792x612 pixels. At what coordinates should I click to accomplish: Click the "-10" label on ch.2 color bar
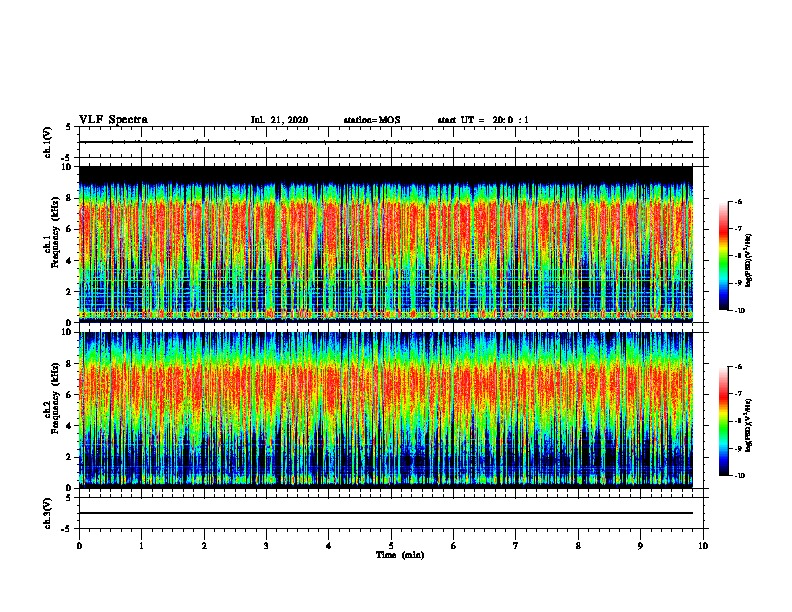tap(739, 475)
